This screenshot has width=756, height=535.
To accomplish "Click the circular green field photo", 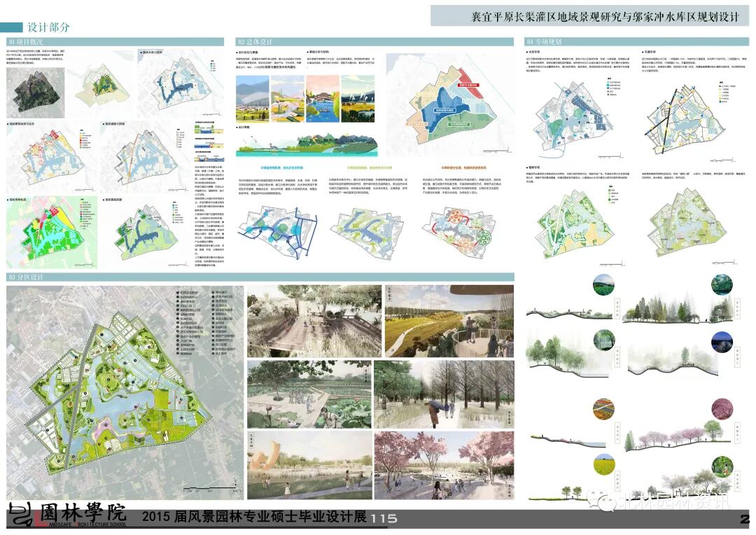I will pos(603,284).
